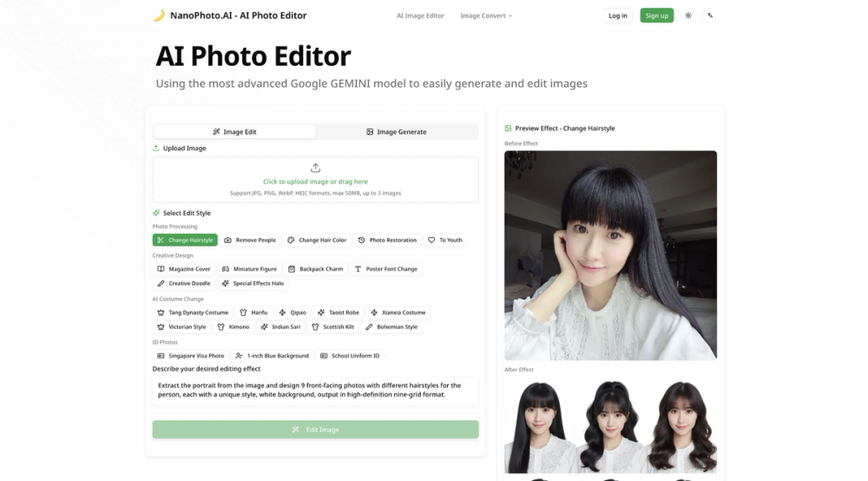Switch to the Image Generate tab

pos(397,132)
